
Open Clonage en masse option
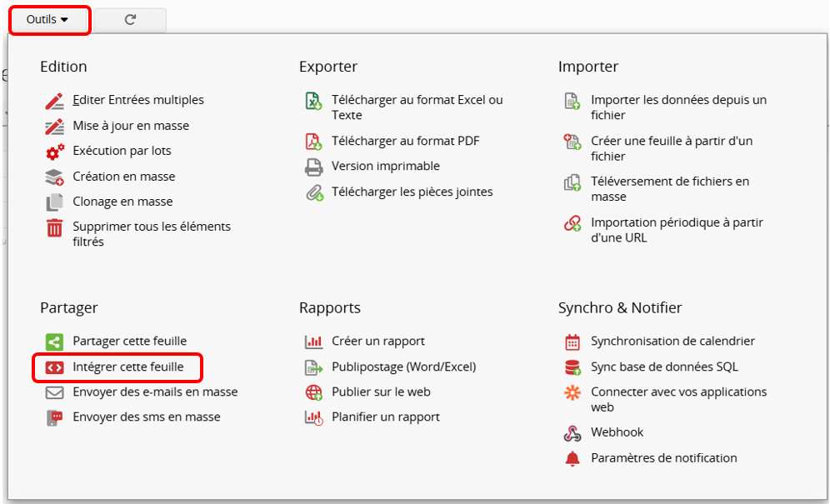tap(122, 202)
